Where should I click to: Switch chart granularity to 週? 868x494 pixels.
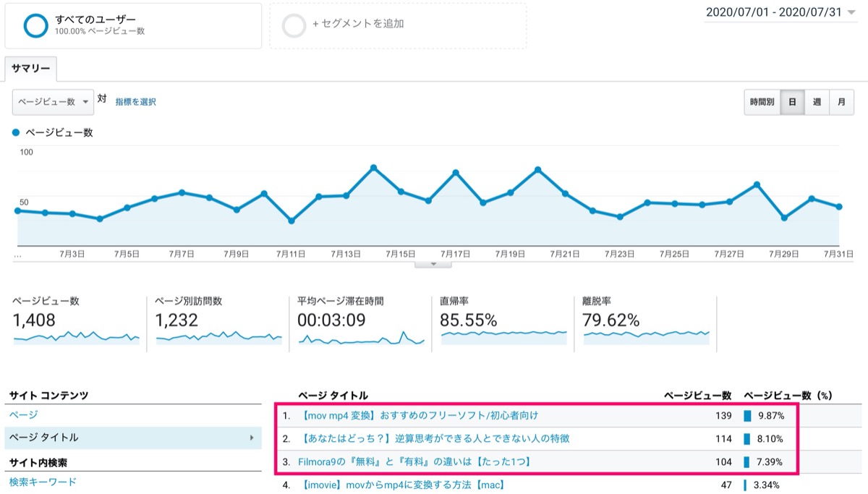click(817, 102)
